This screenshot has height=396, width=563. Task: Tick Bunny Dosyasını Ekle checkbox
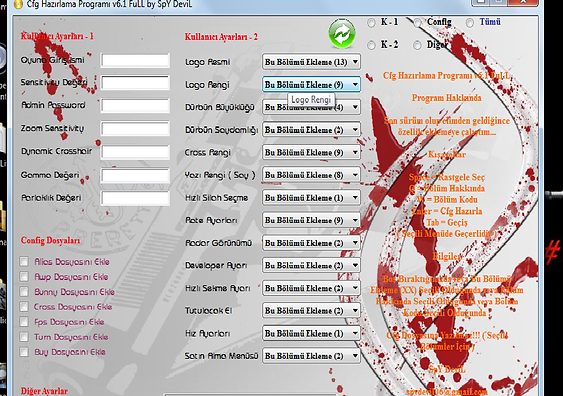pyautogui.click(x=24, y=292)
